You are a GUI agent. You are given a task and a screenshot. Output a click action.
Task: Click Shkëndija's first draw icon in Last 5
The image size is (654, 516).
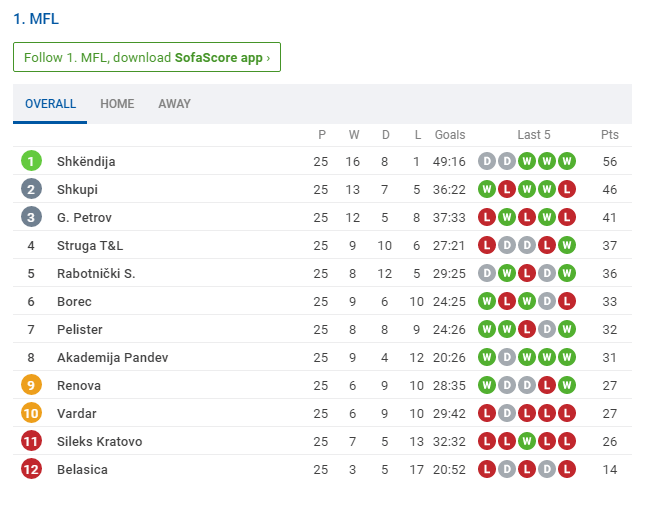[487, 161]
